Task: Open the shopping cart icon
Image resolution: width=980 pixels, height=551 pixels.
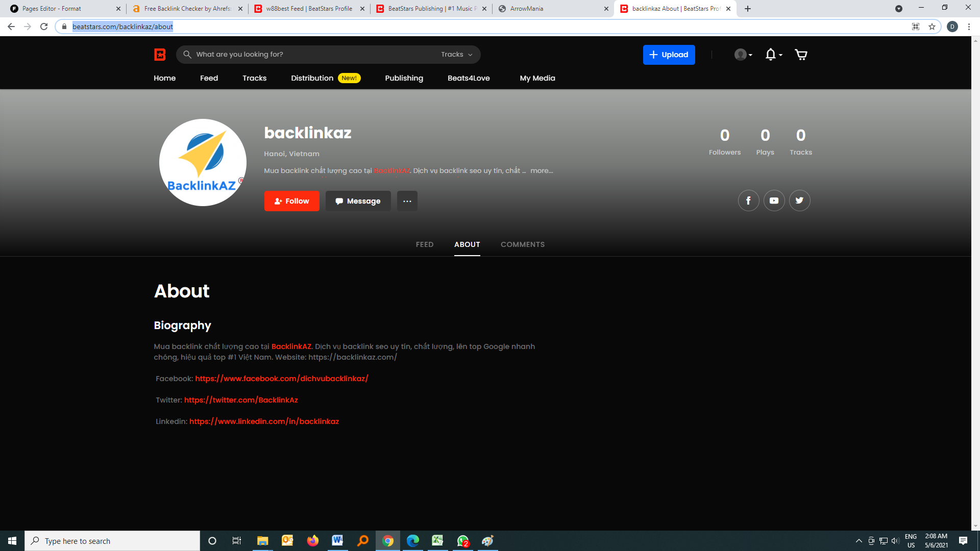Action: pyautogui.click(x=801, y=55)
